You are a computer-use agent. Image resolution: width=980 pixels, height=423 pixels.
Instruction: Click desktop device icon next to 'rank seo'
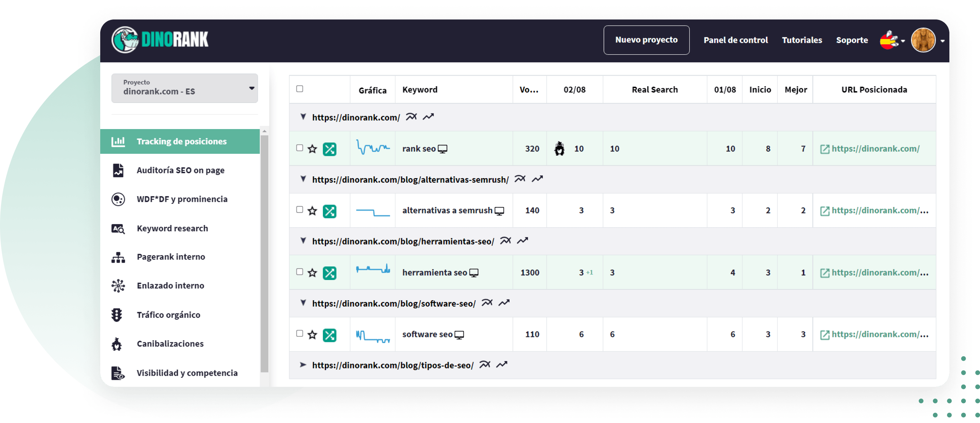(x=442, y=149)
